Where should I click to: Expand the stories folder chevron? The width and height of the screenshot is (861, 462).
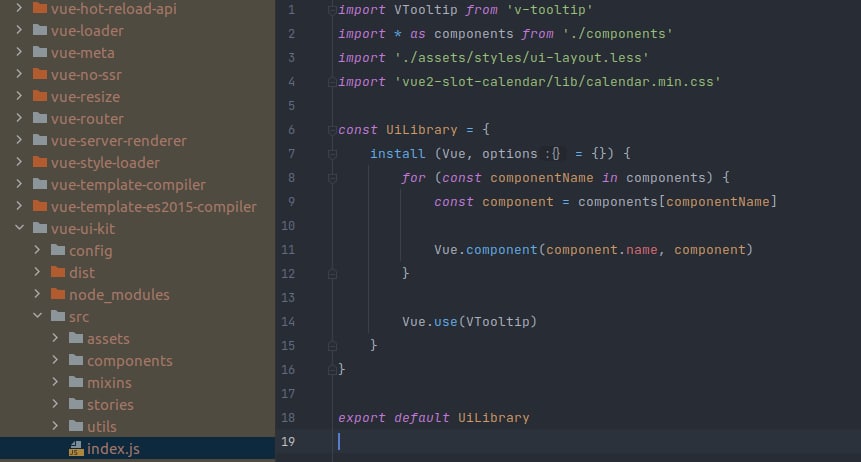click(x=55, y=403)
